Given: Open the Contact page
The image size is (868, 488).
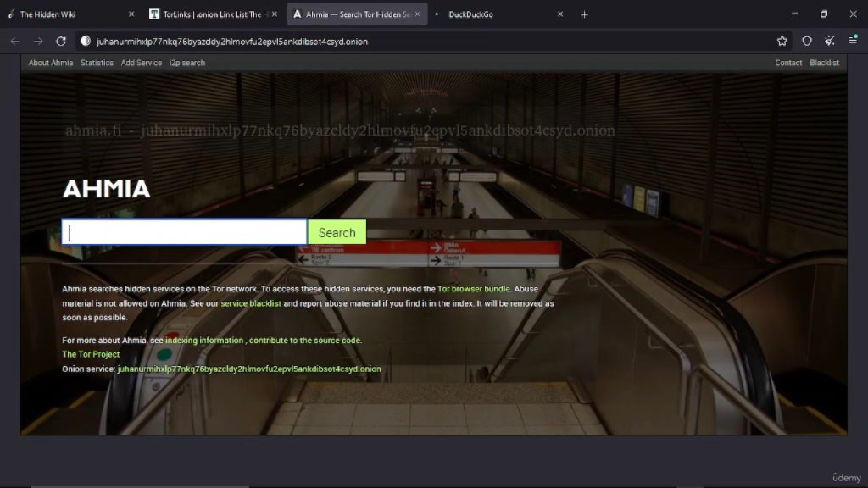Looking at the screenshot, I should pyautogui.click(x=788, y=63).
